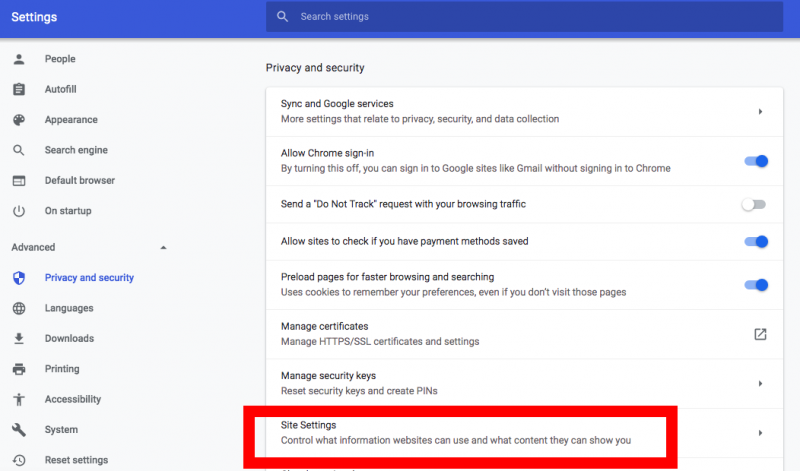The image size is (800, 471).
Task: Click the external link icon for Manage certificates
Action: point(760,334)
